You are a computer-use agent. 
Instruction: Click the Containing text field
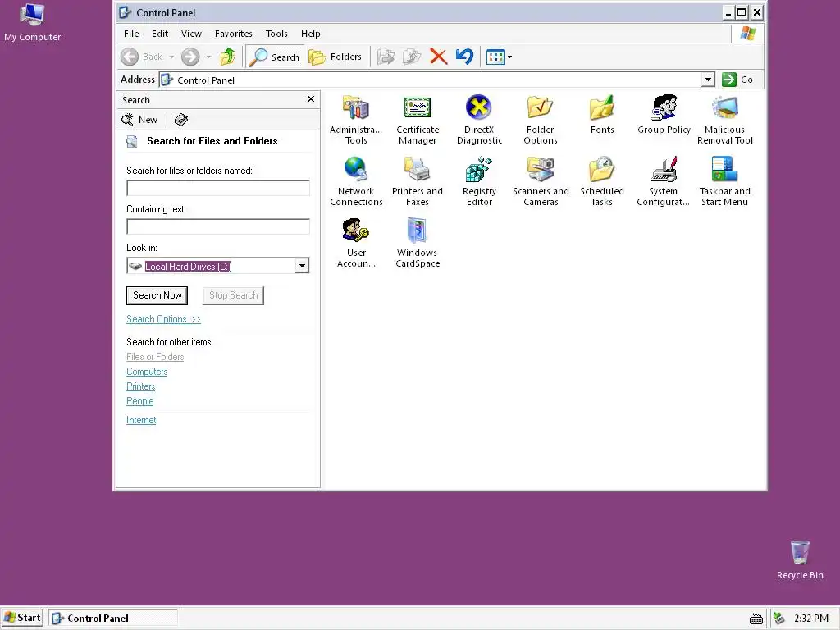point(218,226)
